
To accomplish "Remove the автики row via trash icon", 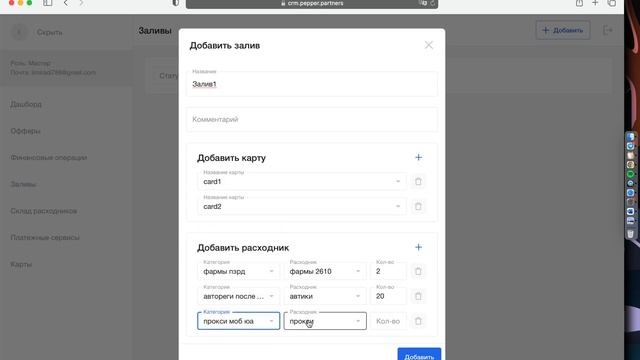I will pos(418,296).
